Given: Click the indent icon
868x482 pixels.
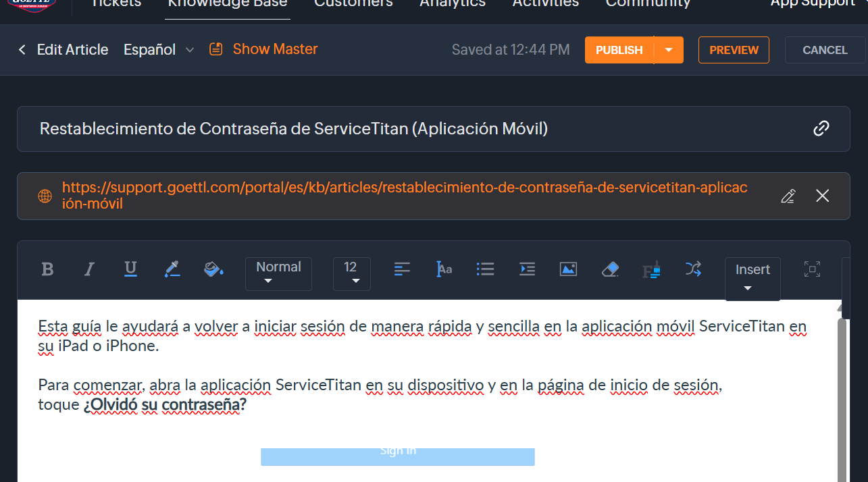Looking at the screenshot, I should [527, 269].
